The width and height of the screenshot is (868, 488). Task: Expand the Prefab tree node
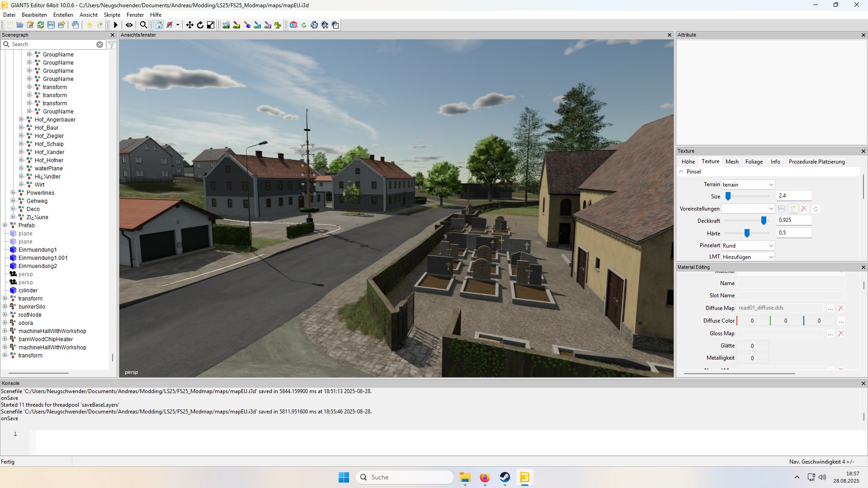pyautogui.click(x=5, y=225)
